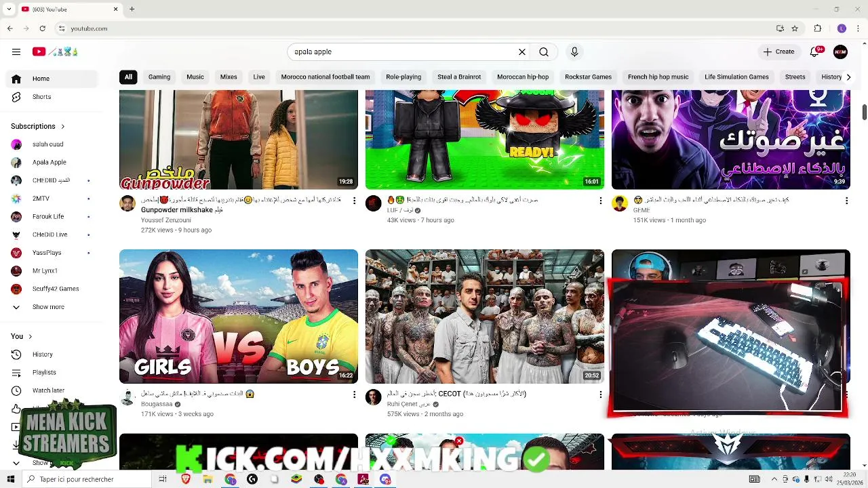The width and height of the screenshot is (868, 488).
Task: Click the browser back arrow
Action: (x=10, y=28)
